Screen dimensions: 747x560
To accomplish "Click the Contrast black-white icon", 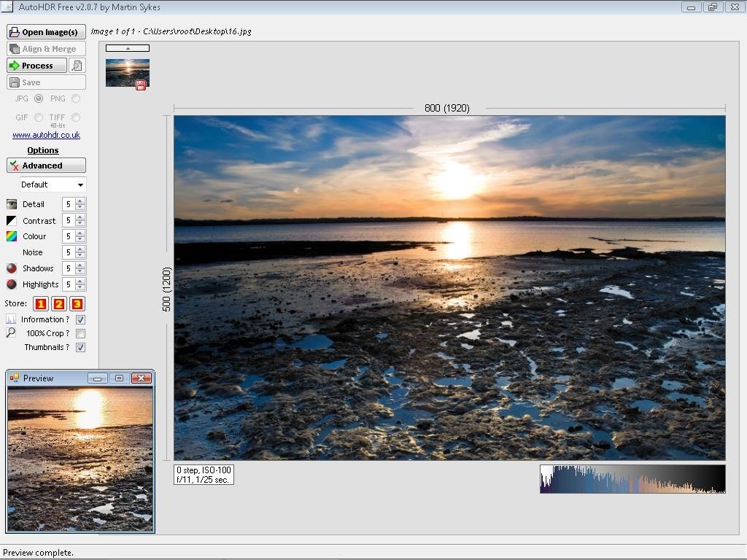I will point(12,220).
